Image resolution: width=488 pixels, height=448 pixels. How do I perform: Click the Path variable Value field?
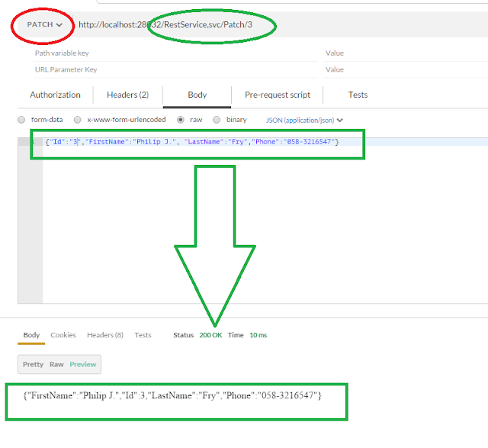[406, 53]
